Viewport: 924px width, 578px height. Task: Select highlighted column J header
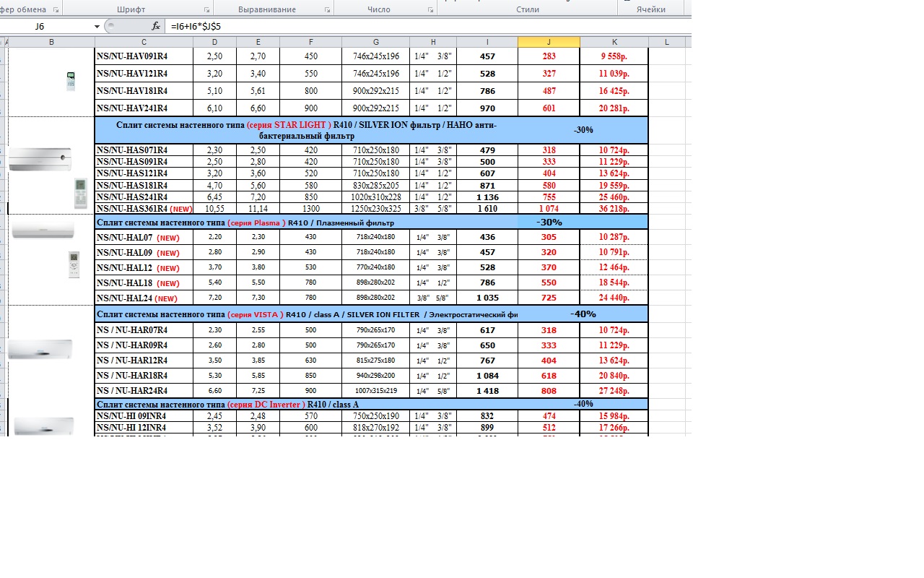point(549,42)
